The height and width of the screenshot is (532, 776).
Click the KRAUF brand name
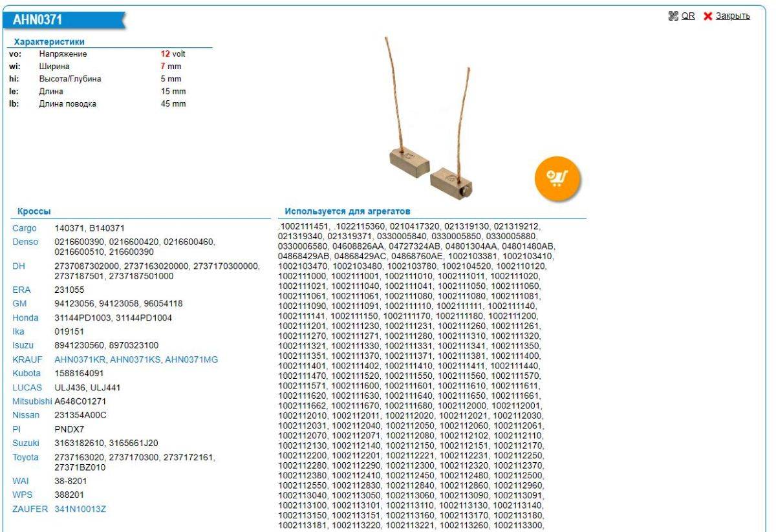coord(28,359)
